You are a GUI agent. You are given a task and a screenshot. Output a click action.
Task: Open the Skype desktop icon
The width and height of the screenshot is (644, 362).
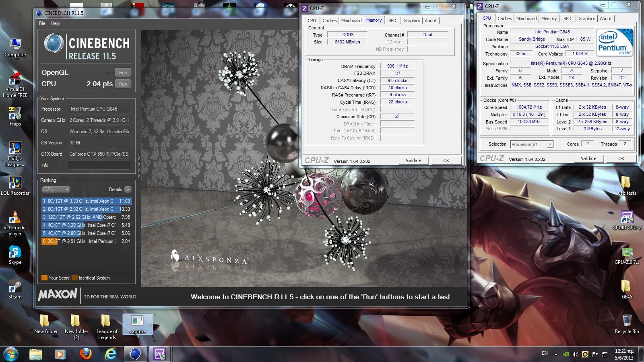pyautogui.click(x=15, y=255)
